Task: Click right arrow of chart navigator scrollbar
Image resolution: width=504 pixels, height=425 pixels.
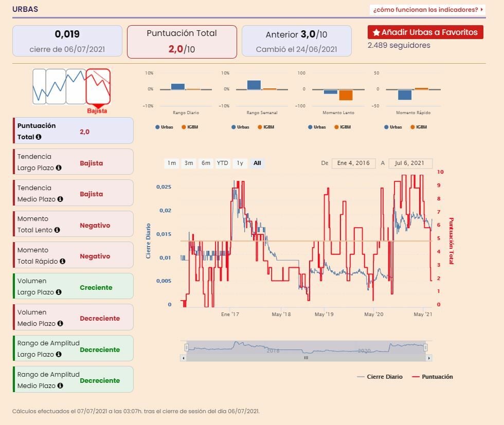Action: click(429, 358)
